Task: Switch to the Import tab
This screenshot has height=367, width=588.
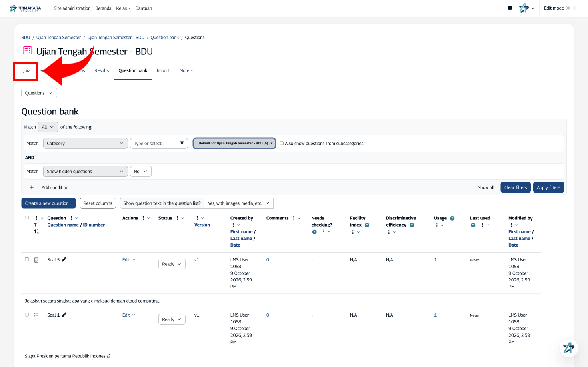Action: tap(163, 70)
